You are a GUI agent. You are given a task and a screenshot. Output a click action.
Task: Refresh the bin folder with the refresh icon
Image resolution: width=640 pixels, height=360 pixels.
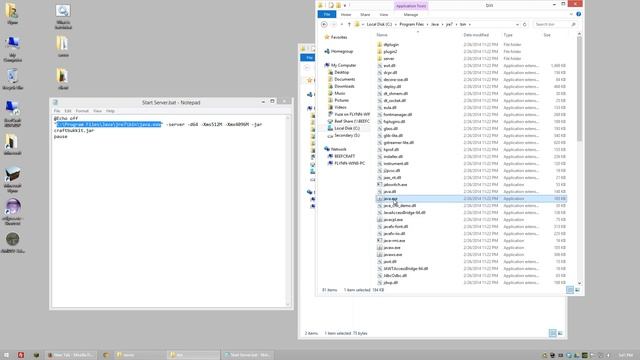tap(524, 24)
